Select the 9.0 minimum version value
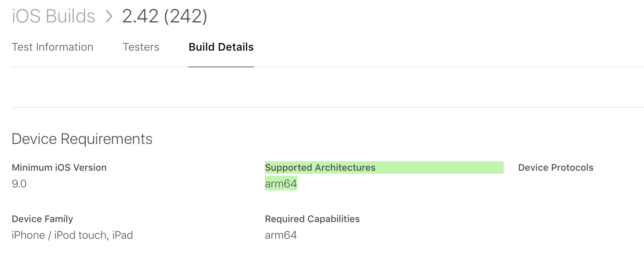Screen dimensions: 644x280 [19, 184]
